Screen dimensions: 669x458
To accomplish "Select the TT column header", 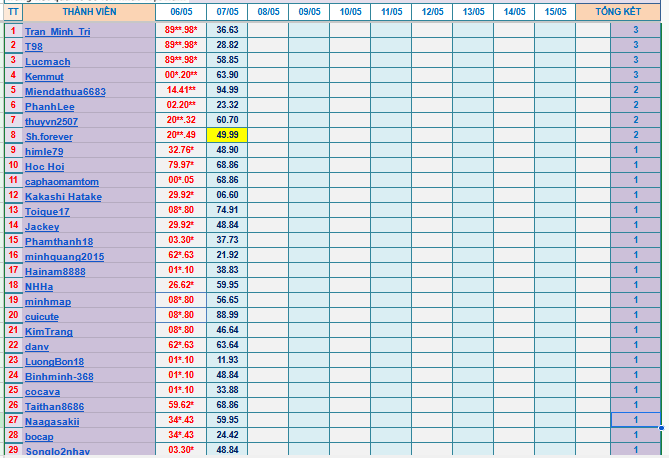I will coord(13,12).
